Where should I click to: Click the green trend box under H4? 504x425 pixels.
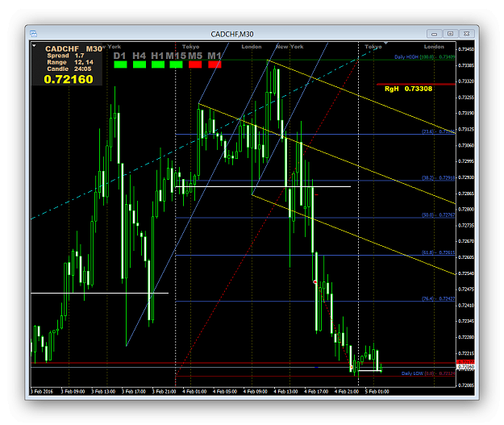140,65
